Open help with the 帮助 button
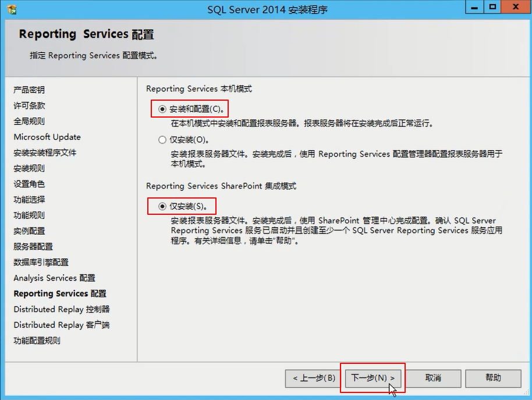Image resolution: width=532 pixels, height=400 pixels. pos(493,378)
